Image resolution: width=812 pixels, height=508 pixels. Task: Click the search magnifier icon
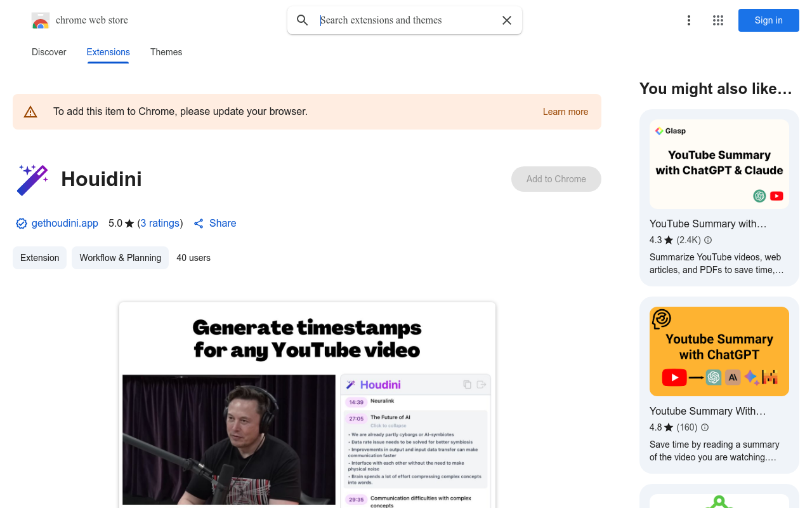tap(303, 20)
